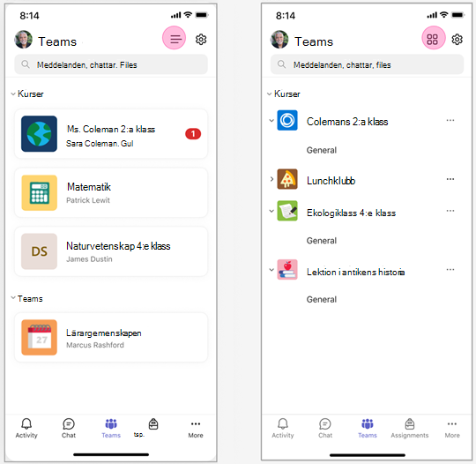Screen dimensions: 476x464
Task: Open Naturvetenskap 4:e klass card
Action: click(x=111, y=251)
